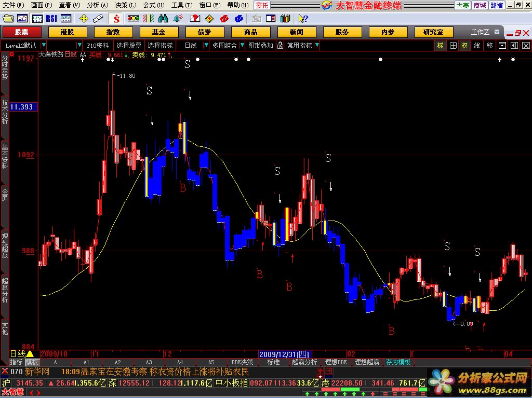Close the news ticker with red X
The height and width of the screenshot is (398, 532).
(x=5, y=371)
